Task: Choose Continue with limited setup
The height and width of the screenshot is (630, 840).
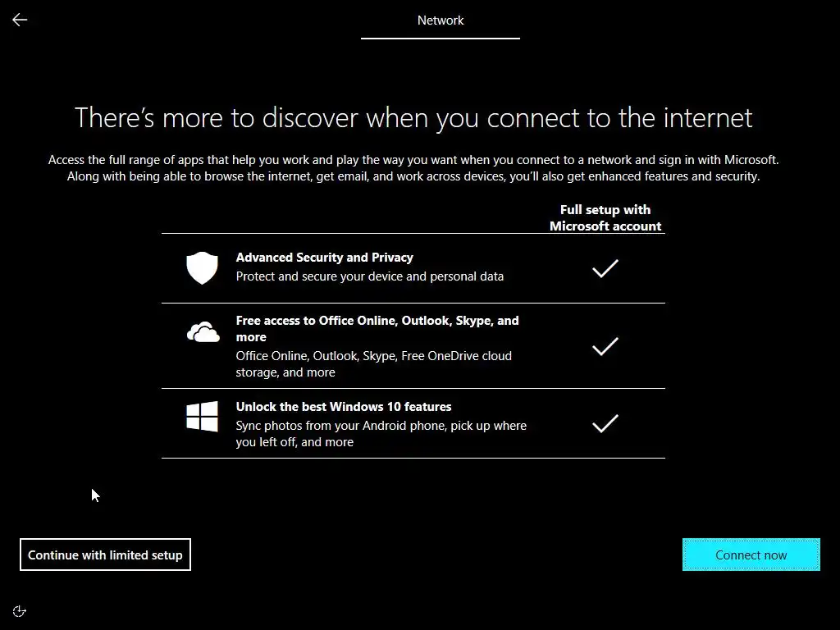Action: click(x=105, y=555)
